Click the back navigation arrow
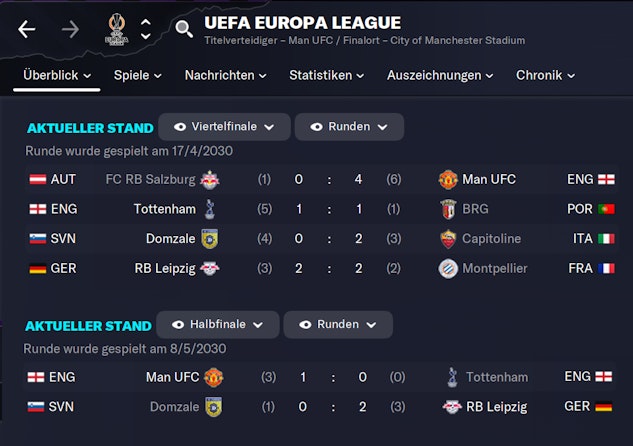Viewport: 633px width, 446px height. tap(26, 29)
